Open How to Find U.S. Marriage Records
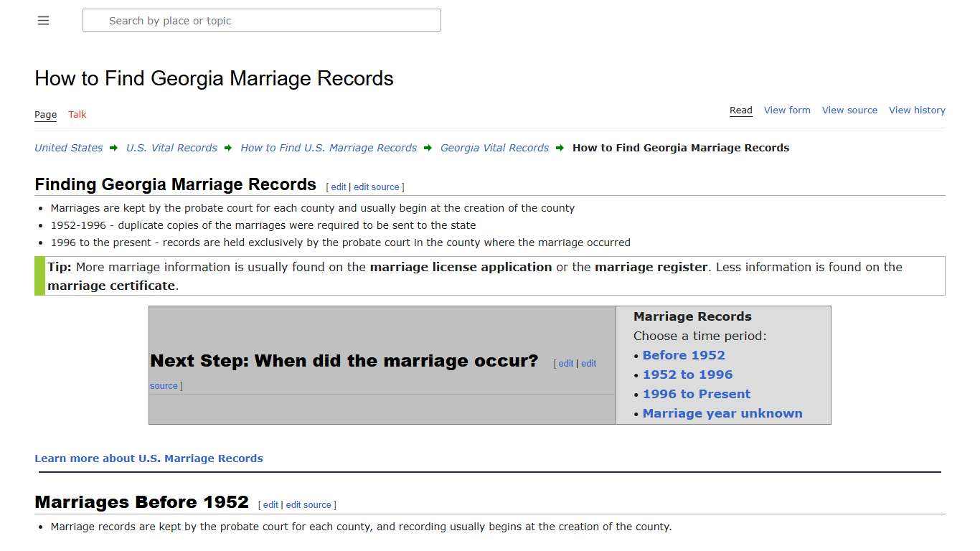The height and width of the screenshot is (551, 980). [329, 148]
